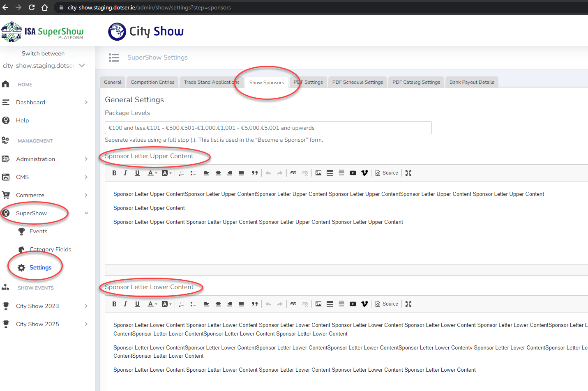Click block quote icon in lower editor
588x391 pixels.
[255, 304]
